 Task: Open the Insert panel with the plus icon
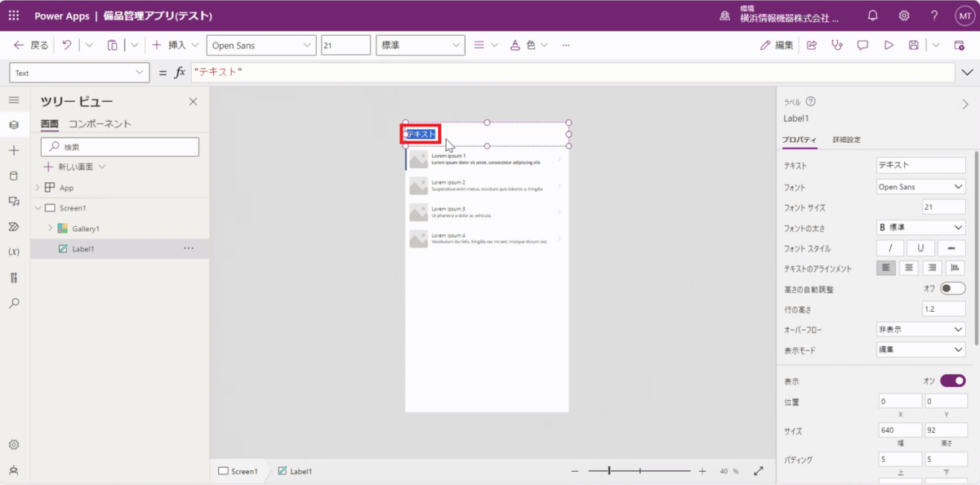click(x=13, y=149)
